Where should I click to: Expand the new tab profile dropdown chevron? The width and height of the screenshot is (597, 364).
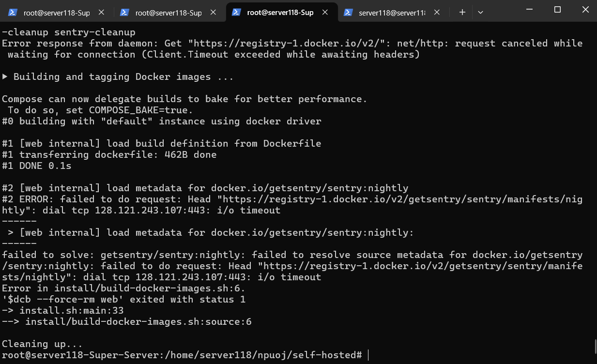pos(480,13)
